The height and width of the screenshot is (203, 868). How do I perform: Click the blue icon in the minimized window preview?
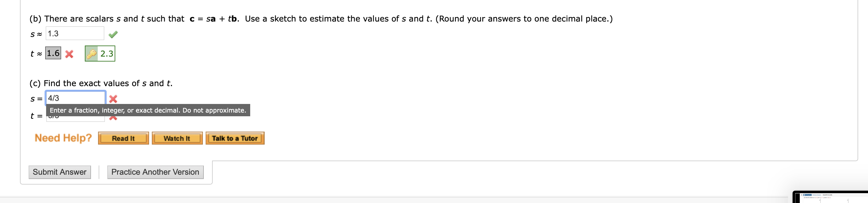pos(807,195)
